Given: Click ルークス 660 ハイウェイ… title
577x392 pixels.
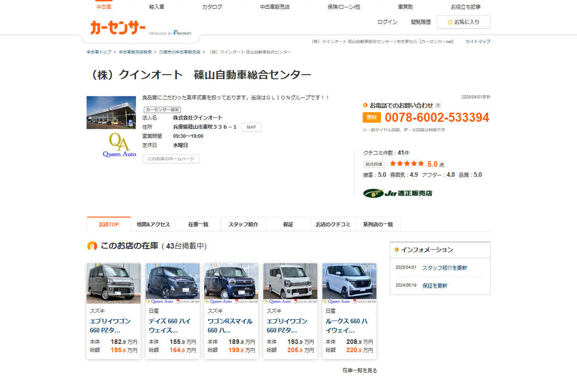Looking at the screenshot, I should 347,326.
